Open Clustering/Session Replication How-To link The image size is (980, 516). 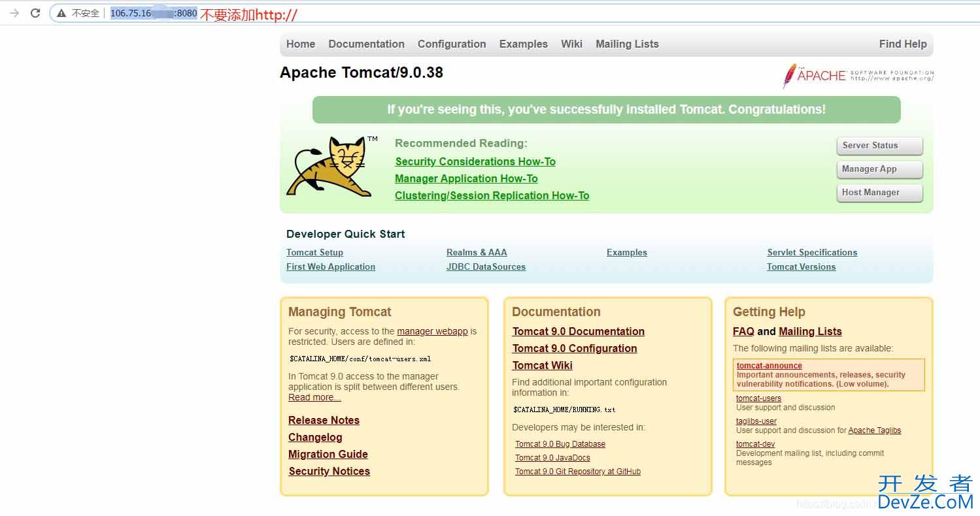[492, 195]
